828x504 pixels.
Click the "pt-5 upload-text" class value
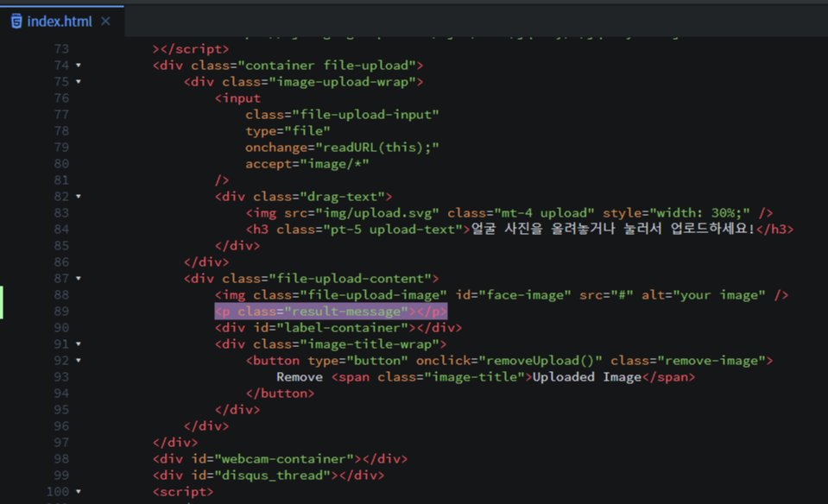click(393, 229)
